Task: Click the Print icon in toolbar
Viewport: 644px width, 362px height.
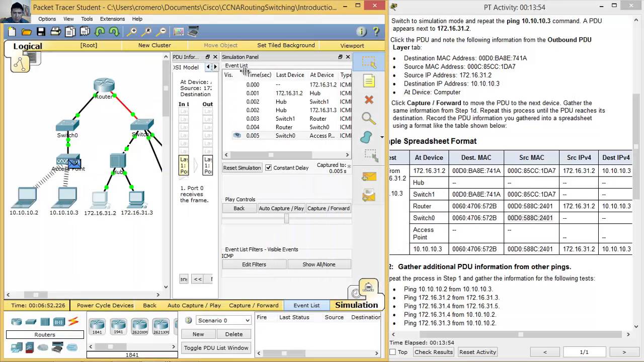Action: point(56,32)
